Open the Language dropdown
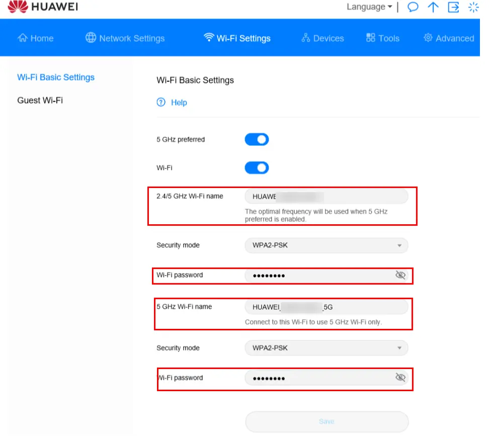Image resolution: width=492 pixels, height=448 pixels. tap(369, 7)
